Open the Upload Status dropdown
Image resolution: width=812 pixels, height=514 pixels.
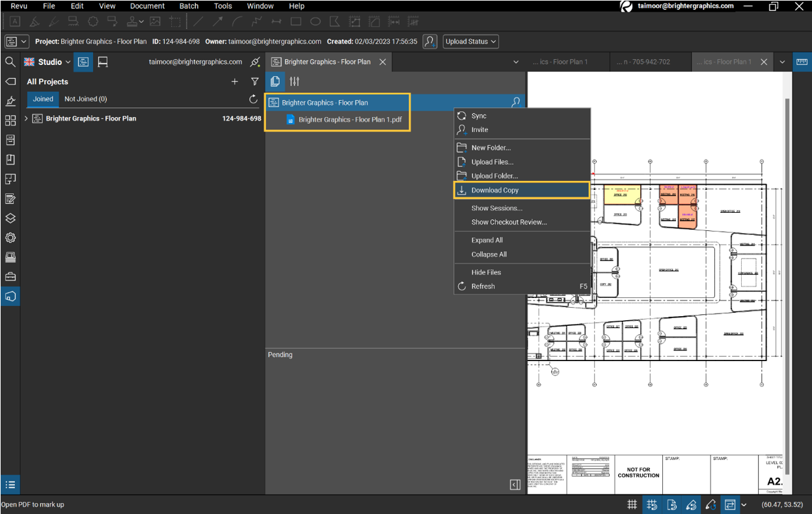(470, 41)
